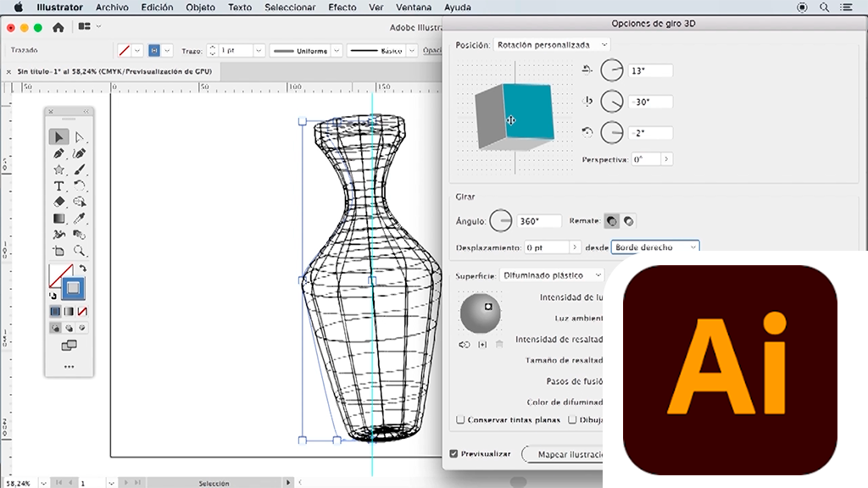Click the Home icon in the toolbar
Image resolution: width=868 pixels, height=488 pixels.
(58, 27)
